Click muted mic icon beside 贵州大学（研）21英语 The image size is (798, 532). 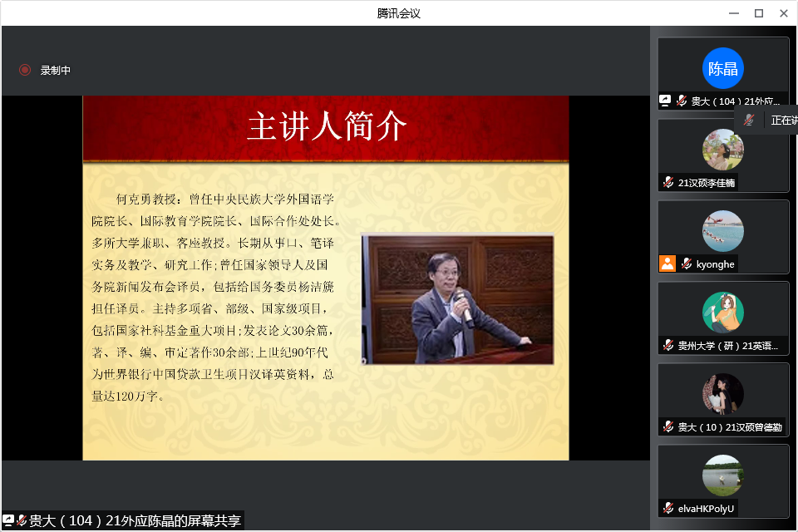[668, 345]
